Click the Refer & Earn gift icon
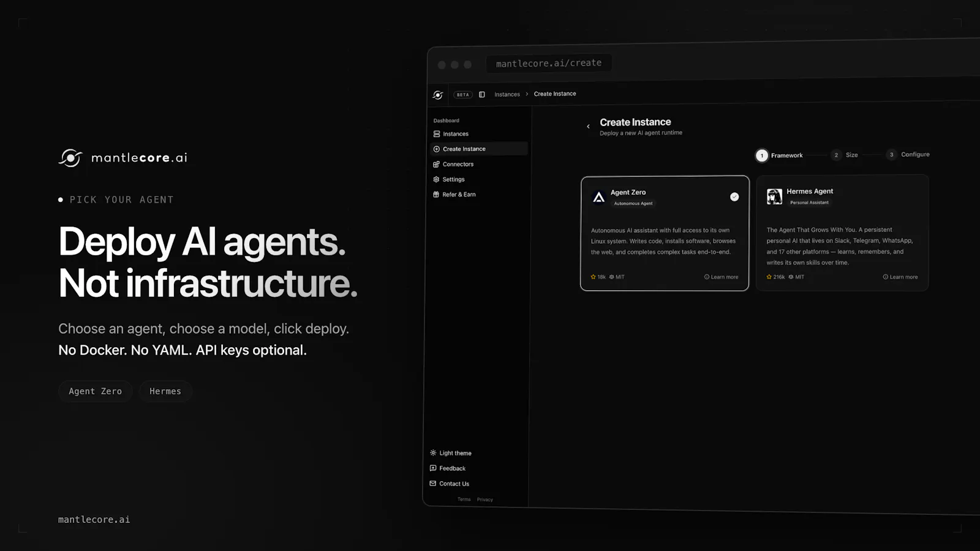Screen dimensions: 980x551 [x=436, y=195]
